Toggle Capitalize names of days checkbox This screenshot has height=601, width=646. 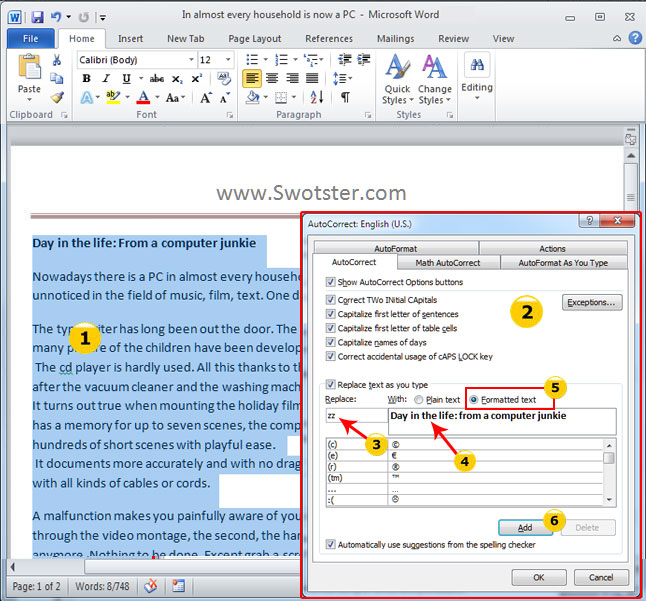pos(330,342)
